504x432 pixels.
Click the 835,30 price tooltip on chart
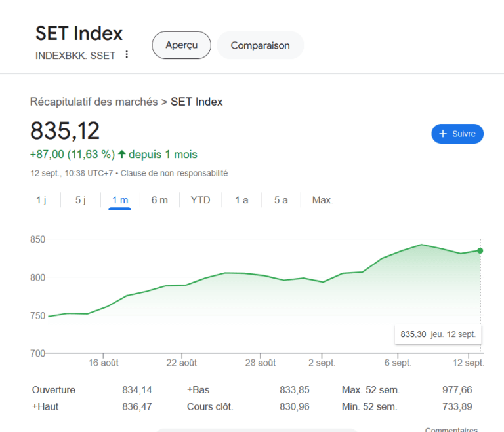(438, 334)
